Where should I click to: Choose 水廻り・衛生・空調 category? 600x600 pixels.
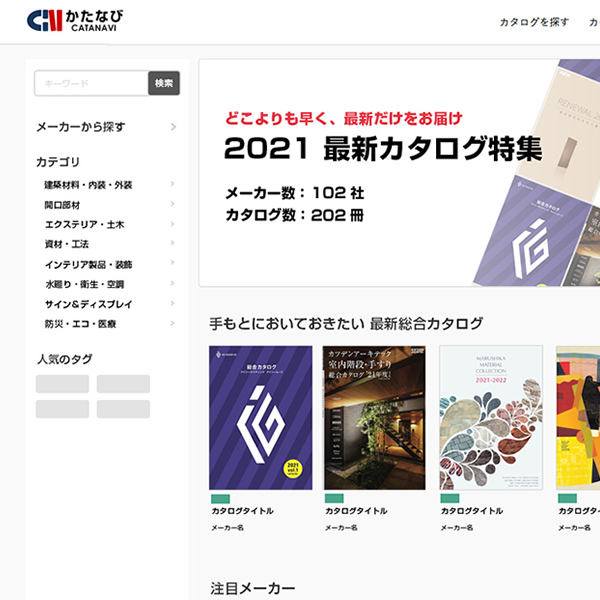tap(85, 284)
